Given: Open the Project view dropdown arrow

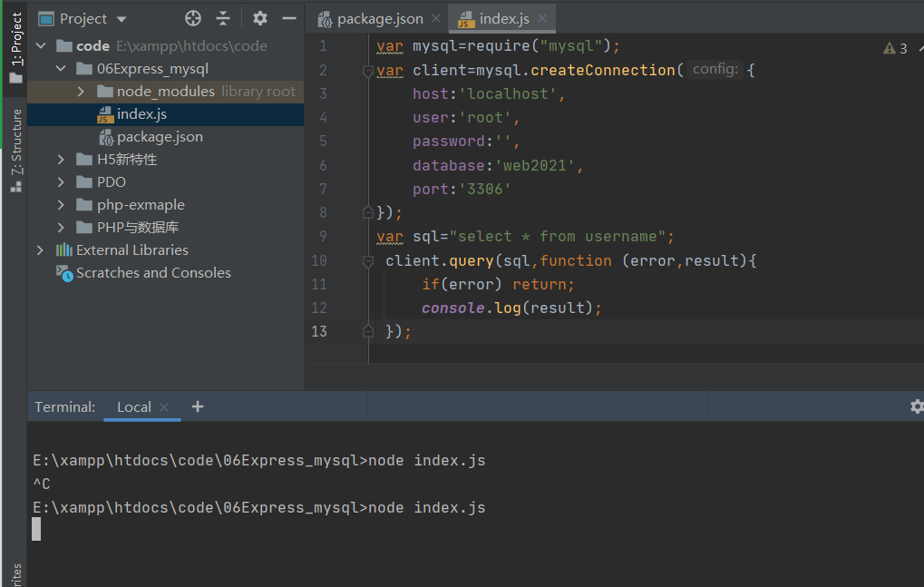Looking at the screenshot, I should 122,19.
